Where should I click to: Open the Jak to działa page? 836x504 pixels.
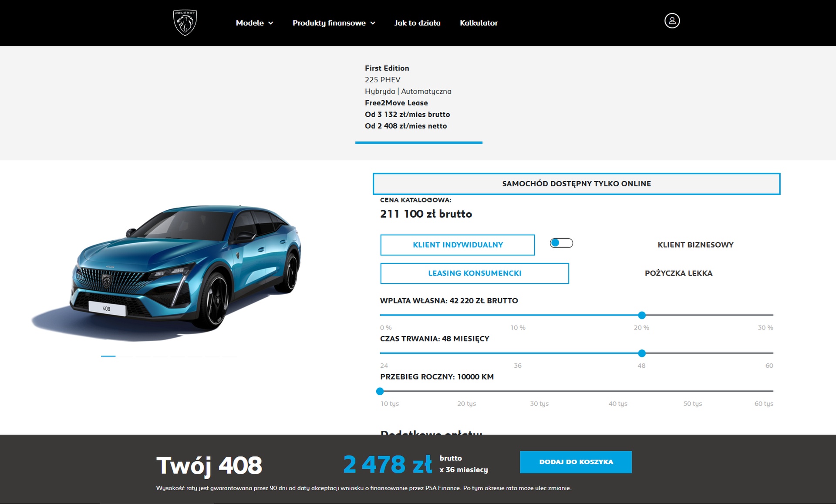417,23
